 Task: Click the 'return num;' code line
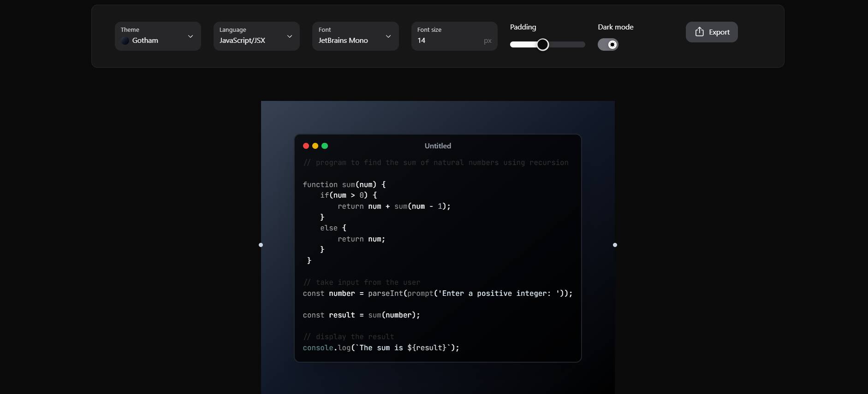click(362, 239)
